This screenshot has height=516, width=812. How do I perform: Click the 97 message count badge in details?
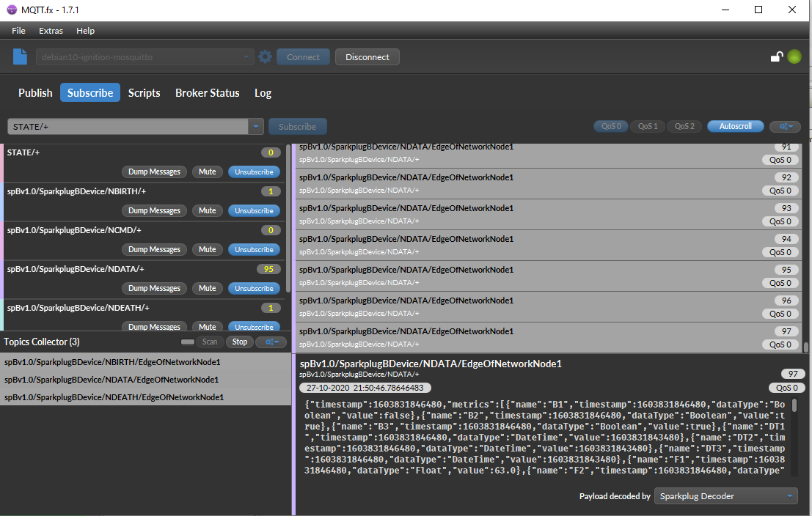point(792,374)
